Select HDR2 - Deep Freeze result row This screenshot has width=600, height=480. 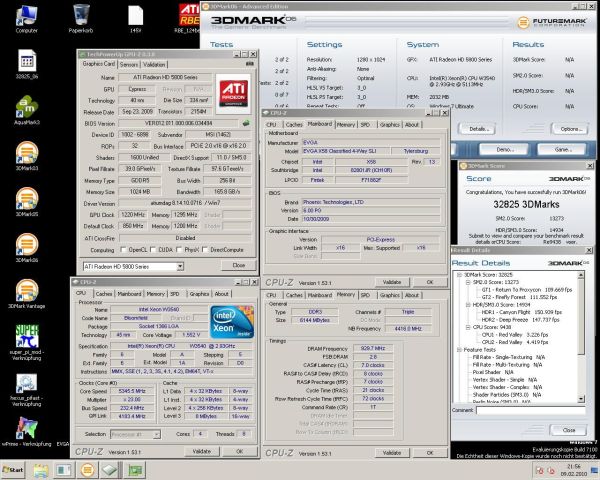(520, 320)
